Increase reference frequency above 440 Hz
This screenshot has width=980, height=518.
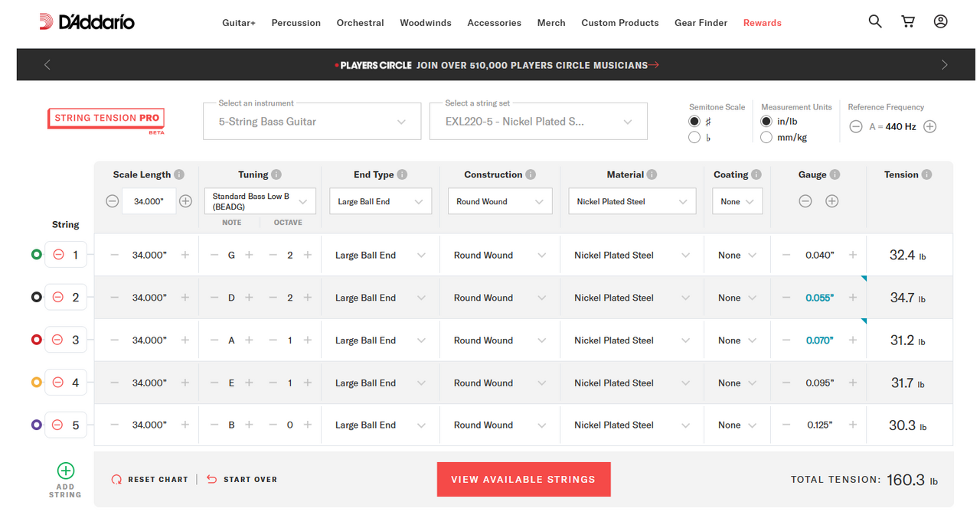point(929,127)
